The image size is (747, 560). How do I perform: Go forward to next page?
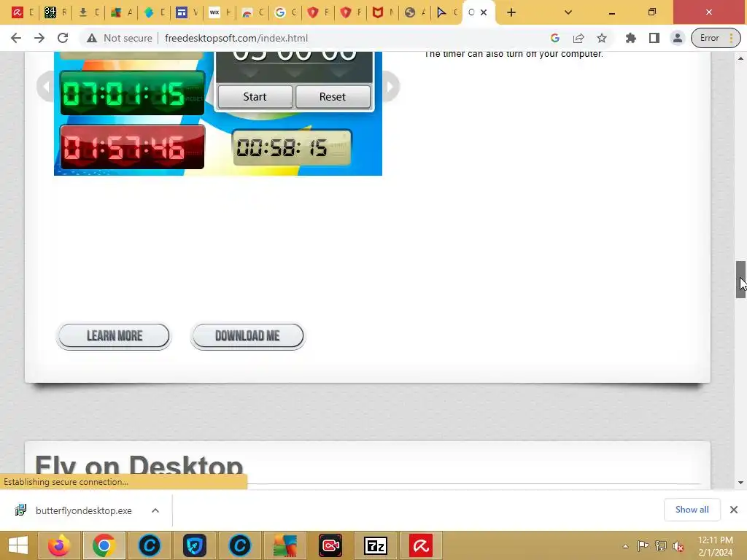coord(39,38)
